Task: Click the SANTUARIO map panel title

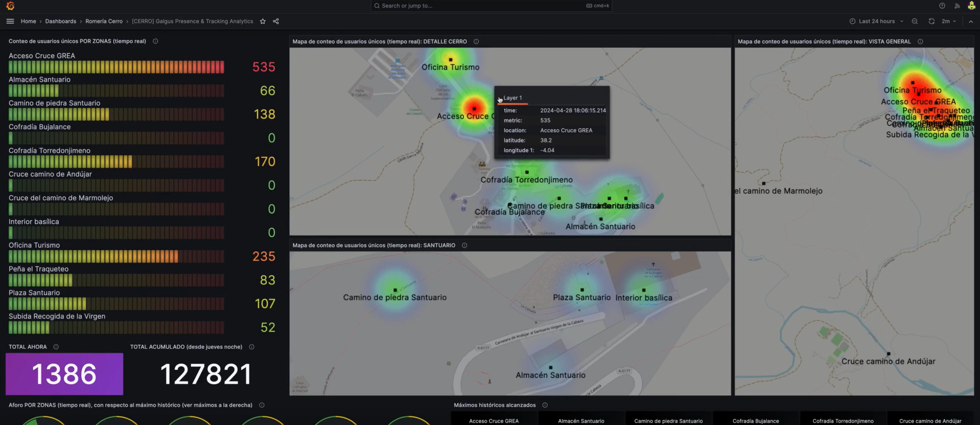Action: [x=374, y=245]
